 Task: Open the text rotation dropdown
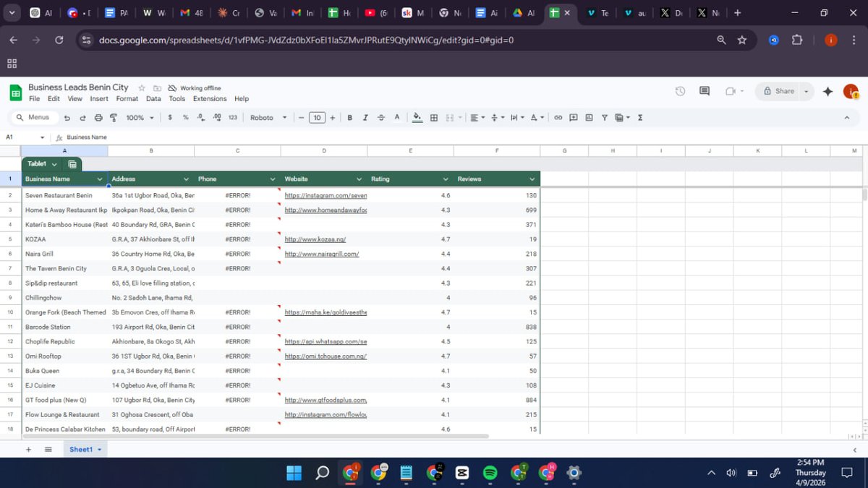(x=537, y=118)
